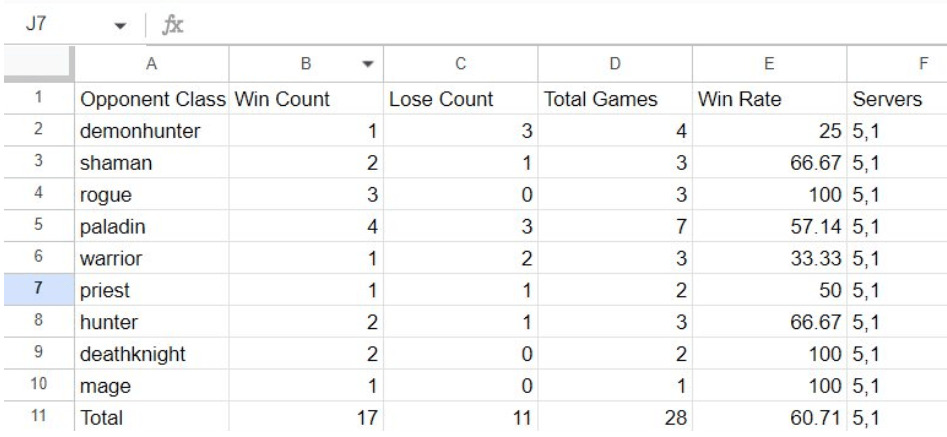Select row 7 header
The image size is (947, 437).
pos(39,290)
